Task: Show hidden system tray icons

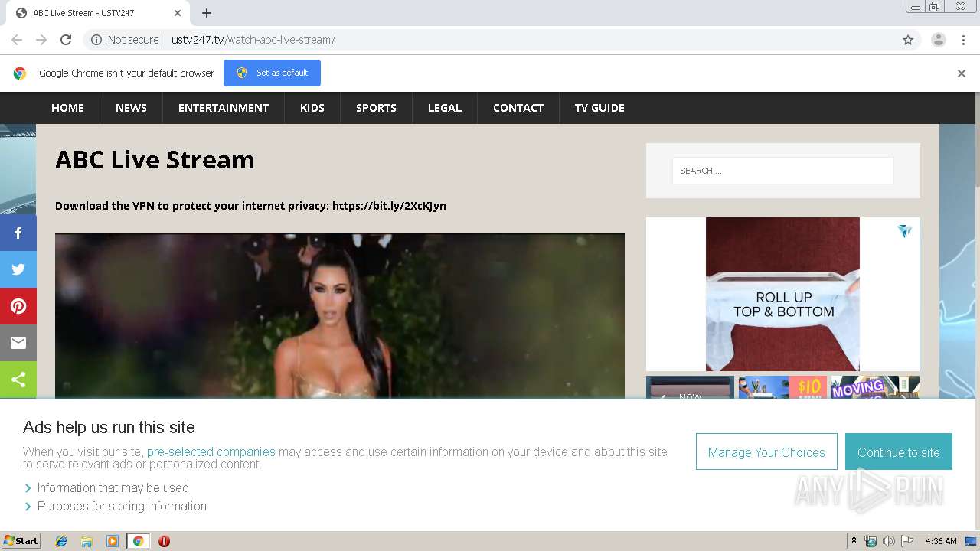Action: [854, 541]
